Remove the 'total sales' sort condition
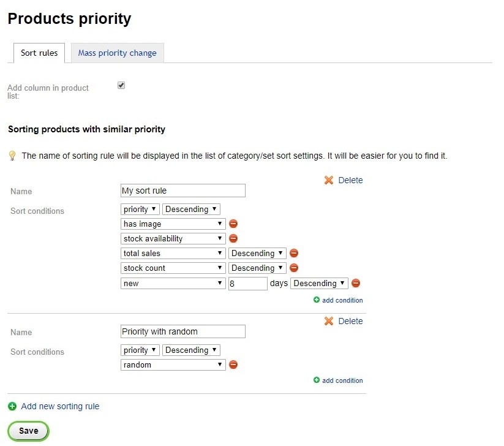 click(x=293, y=254)
